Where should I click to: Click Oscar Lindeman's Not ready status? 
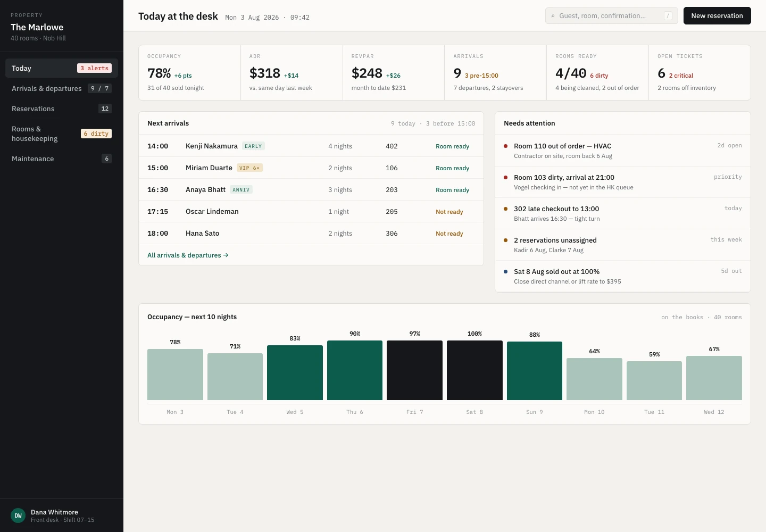point(449,212)
